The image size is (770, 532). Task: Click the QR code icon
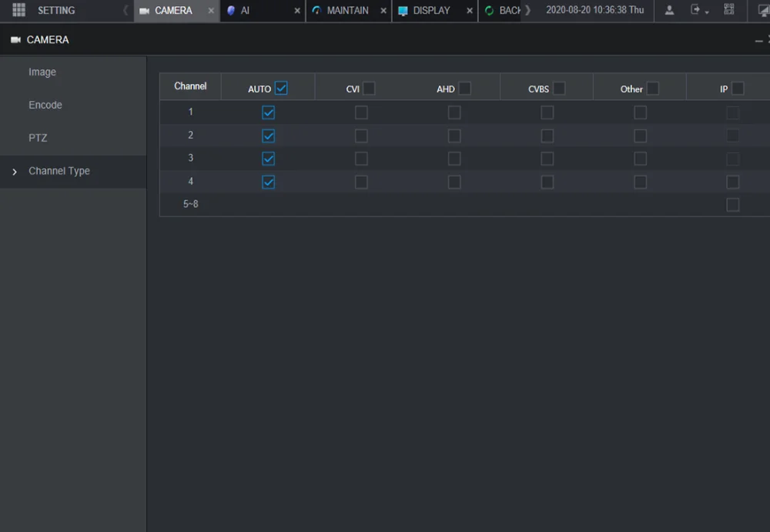coord(728,9)
